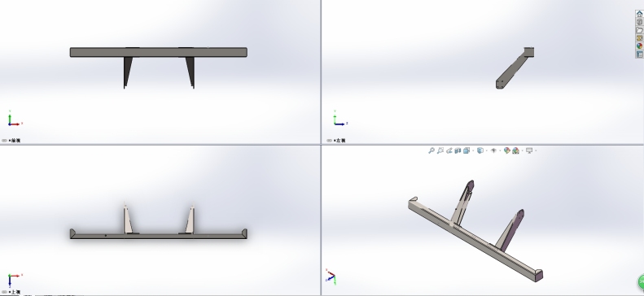The image size is (644, 296).
Task: Select the lower angled arm in isometric view
Action: coord(510,229)
